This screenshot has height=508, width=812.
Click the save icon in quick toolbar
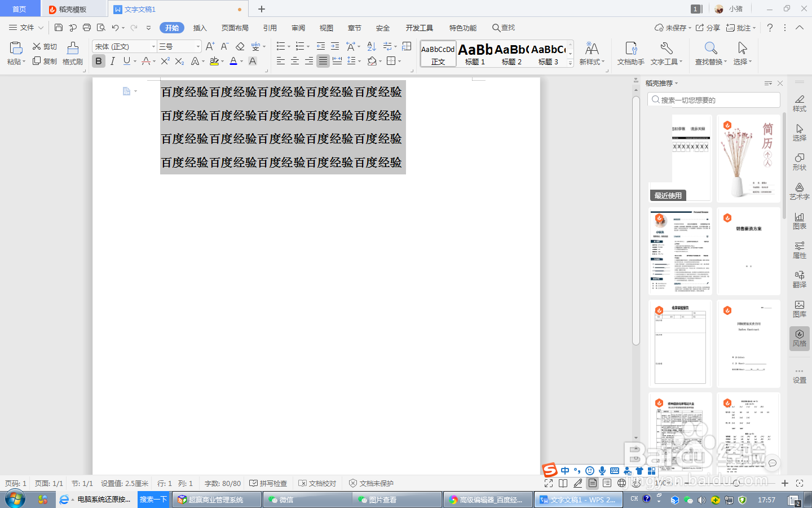click(x=59, y=28)
